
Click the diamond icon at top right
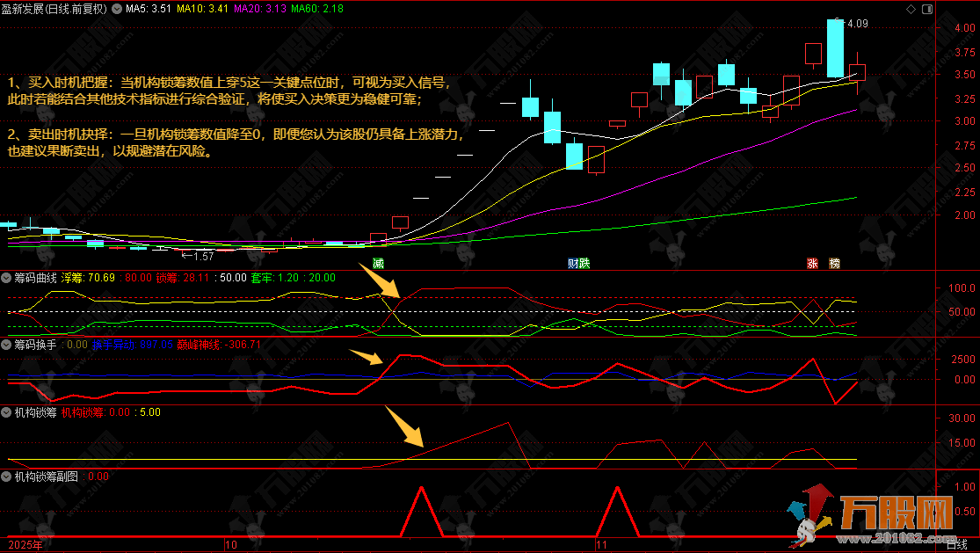click(x=910, y=8)
